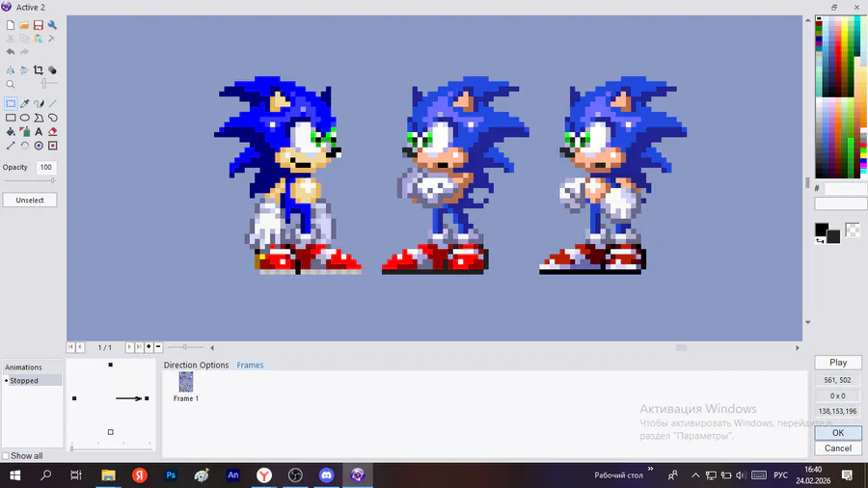Viewport: 868px width, 488px height.
Task: Click the Flip vertically icon
Action: (x=24, y=70)
